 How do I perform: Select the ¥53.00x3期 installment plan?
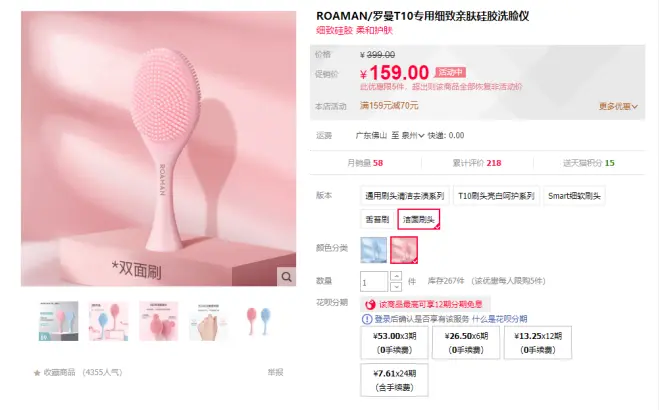click(394, 343)
